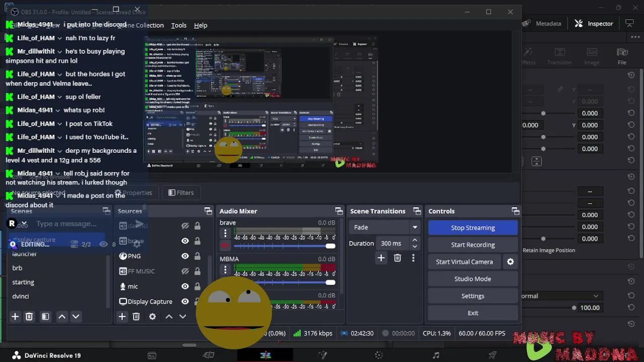Open virtual camera settings gear
The height and width of the screenshot is (362, 644).
pyautogui.click(x=510, y=262)
